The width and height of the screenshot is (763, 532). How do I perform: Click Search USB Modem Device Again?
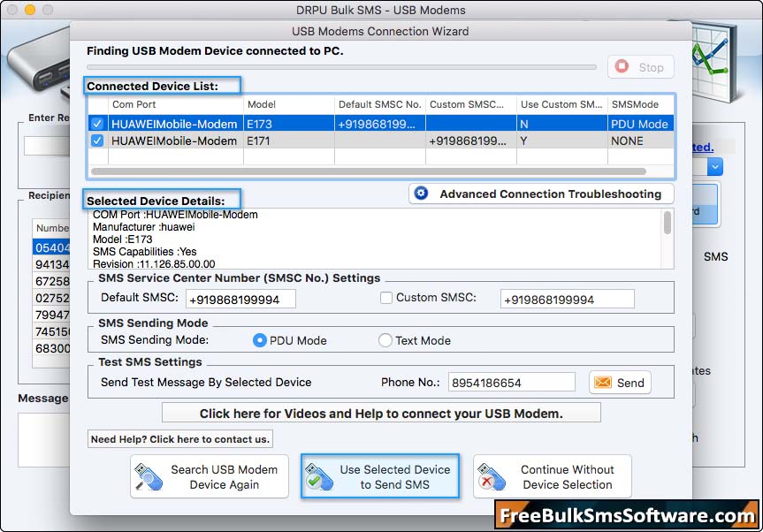(210, 476)
